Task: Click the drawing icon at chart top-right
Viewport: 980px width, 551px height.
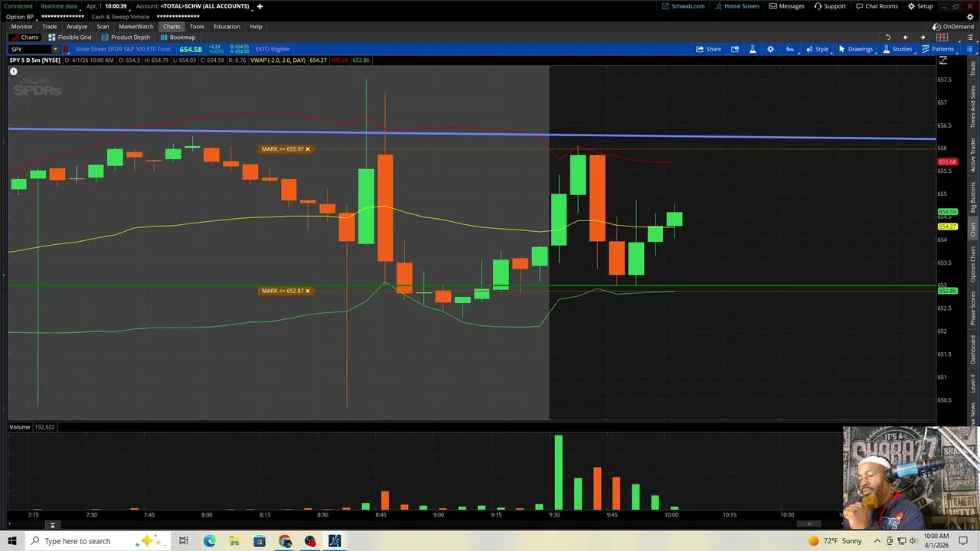Action: pos(942,60)
